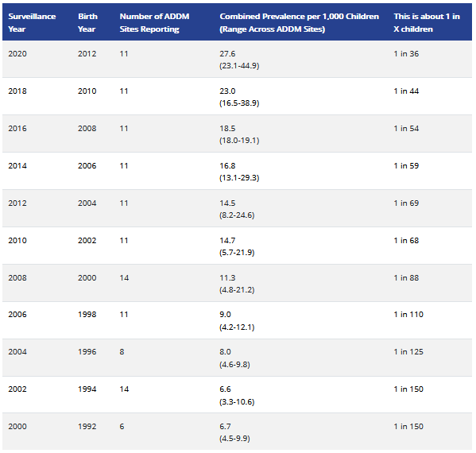This screenshot has width=476, height=453.
Task: Click the 'This is about 1 in X children' header
Action: click(427, 23)
